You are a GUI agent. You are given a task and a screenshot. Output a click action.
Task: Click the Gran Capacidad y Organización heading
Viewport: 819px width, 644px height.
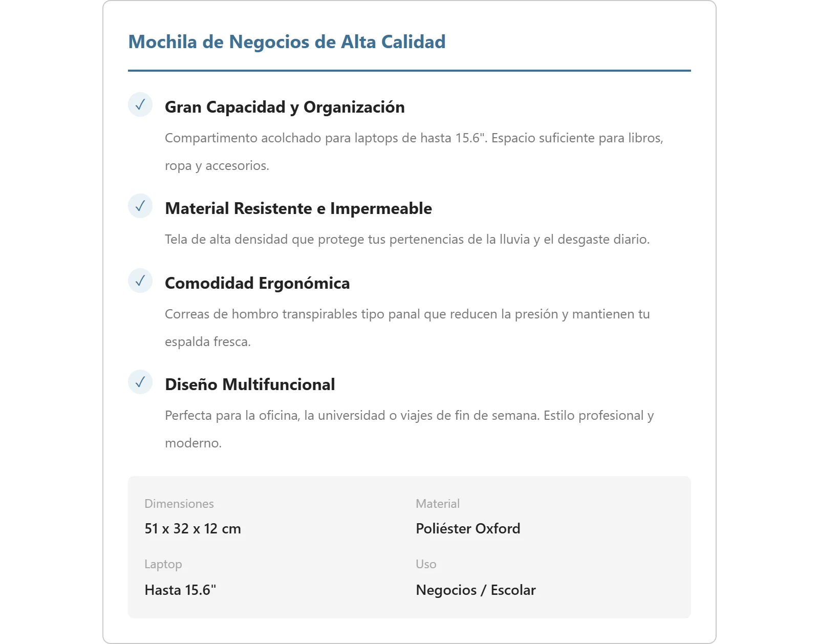[285, 107]
